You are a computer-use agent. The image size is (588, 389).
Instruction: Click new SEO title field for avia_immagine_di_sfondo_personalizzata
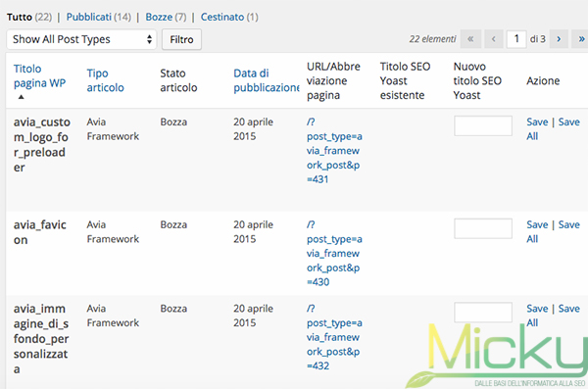[x=483, y=313]
